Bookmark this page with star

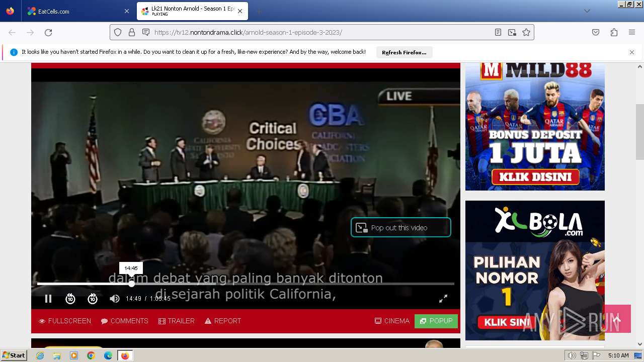point(526,32)
